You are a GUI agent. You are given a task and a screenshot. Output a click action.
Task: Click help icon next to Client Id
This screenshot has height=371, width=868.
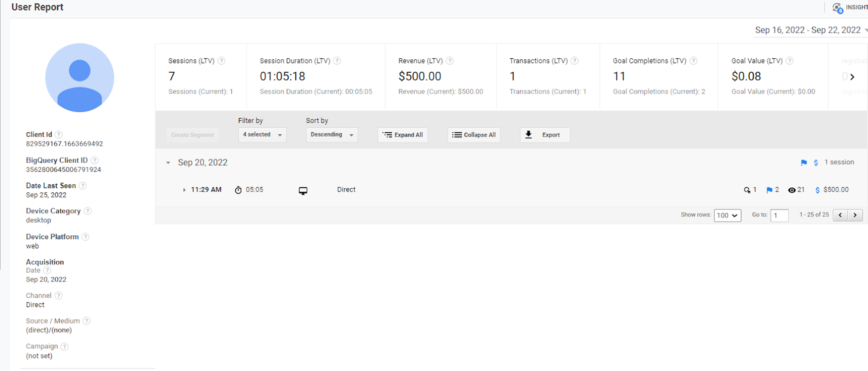pos(59,134)
